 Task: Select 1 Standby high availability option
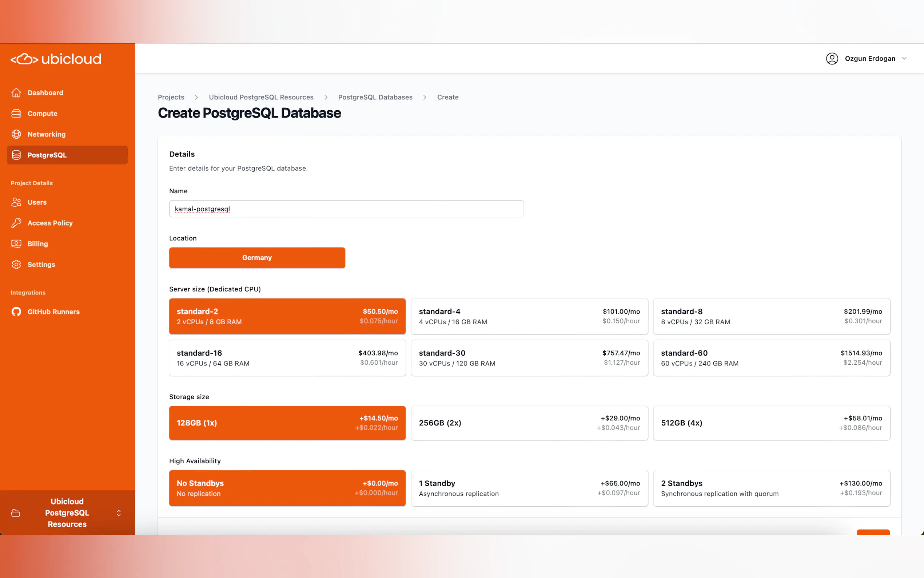(x=529, y=488)
